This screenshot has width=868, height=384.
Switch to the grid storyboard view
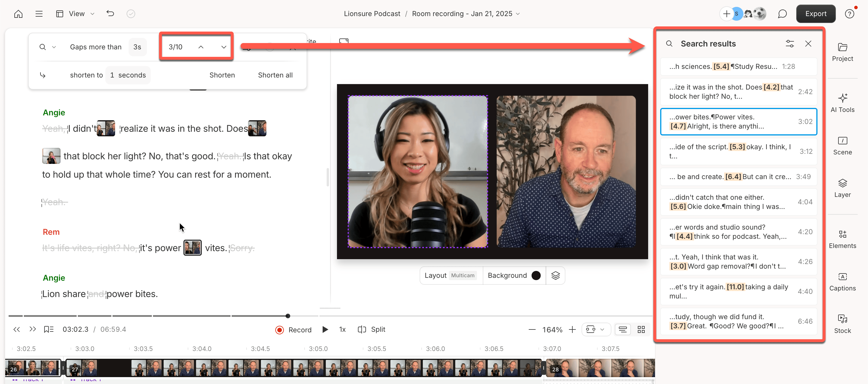pyautogui.click(x=641, y=329)
